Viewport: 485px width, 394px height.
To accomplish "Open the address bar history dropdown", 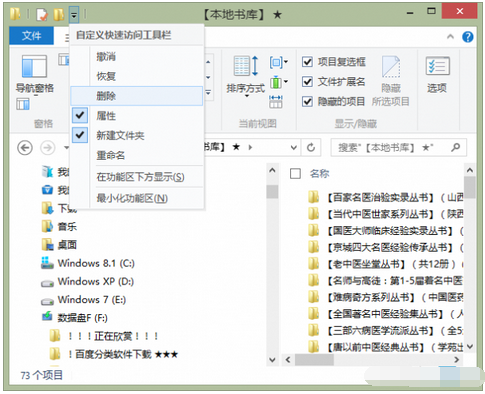I will point(293,147).
